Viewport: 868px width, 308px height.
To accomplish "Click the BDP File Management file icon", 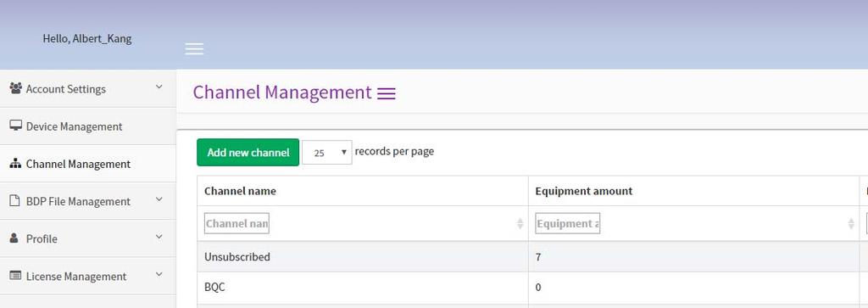I will (x=15, y=200).
